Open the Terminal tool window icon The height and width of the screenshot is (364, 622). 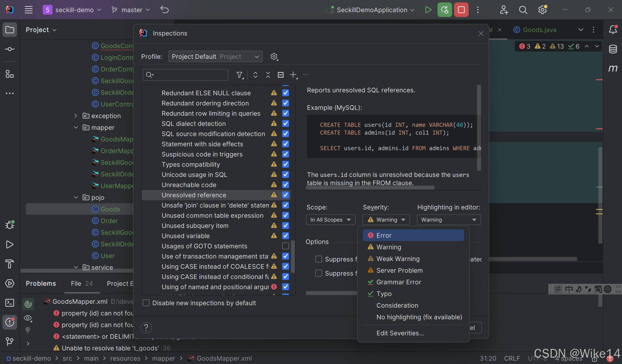click(x=10, y=303)
